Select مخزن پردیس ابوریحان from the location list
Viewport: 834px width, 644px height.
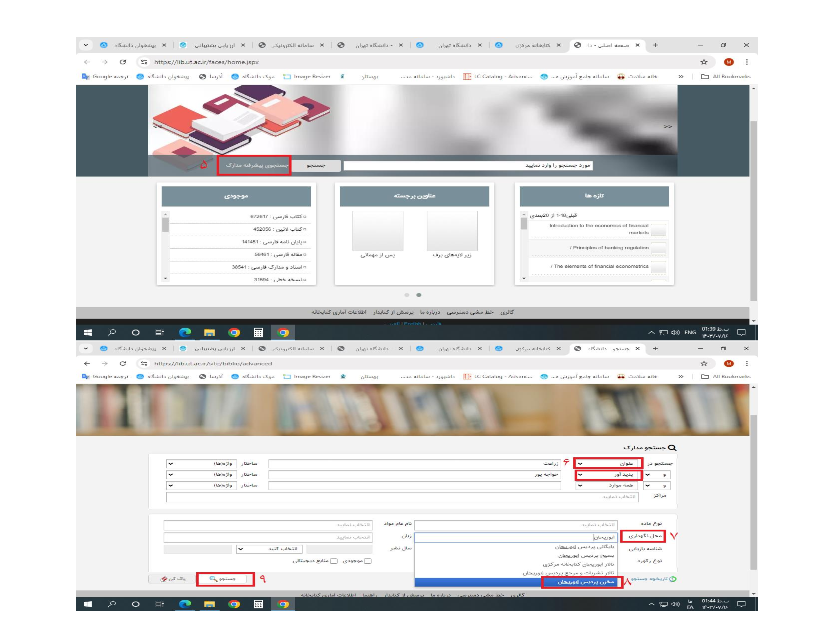[x=516, y=582]
